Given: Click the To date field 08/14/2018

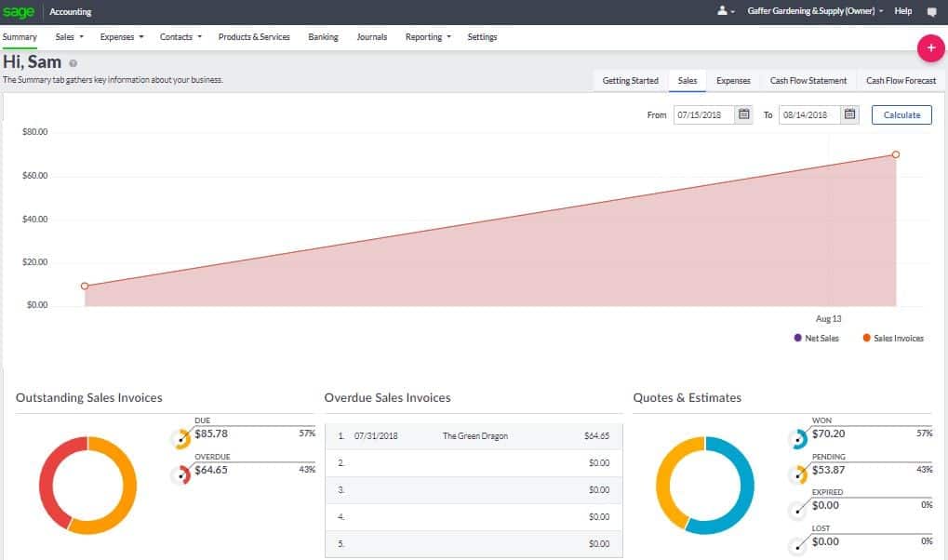Looking at the screenshot, I should click(810, 115).
